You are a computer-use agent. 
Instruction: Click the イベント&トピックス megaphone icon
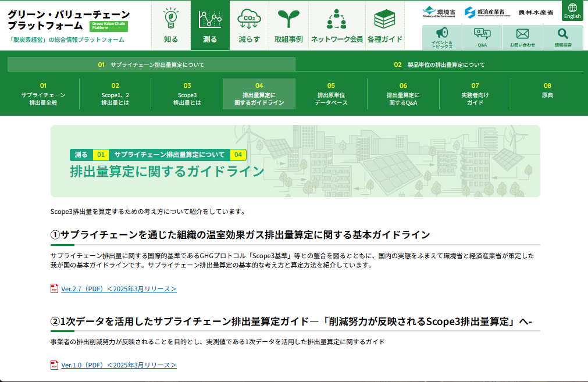click(441, 34)
